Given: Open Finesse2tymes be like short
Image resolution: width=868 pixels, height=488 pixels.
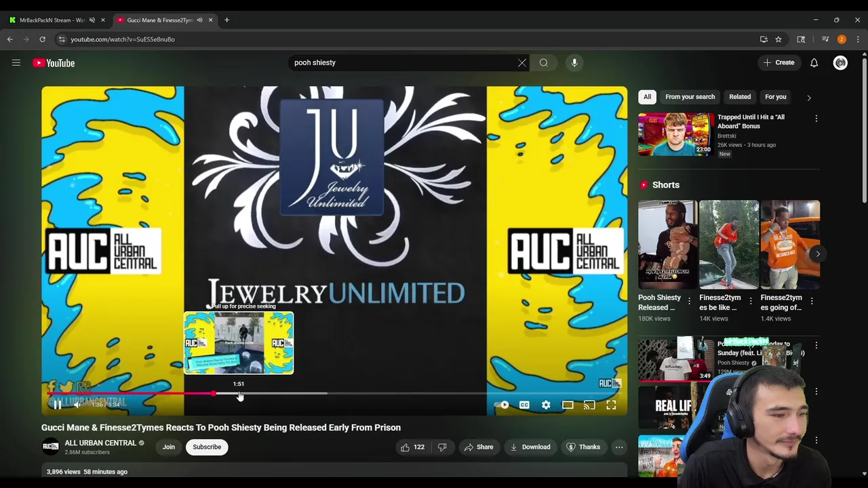Looking at the screenshot, I should pos(729,244).
